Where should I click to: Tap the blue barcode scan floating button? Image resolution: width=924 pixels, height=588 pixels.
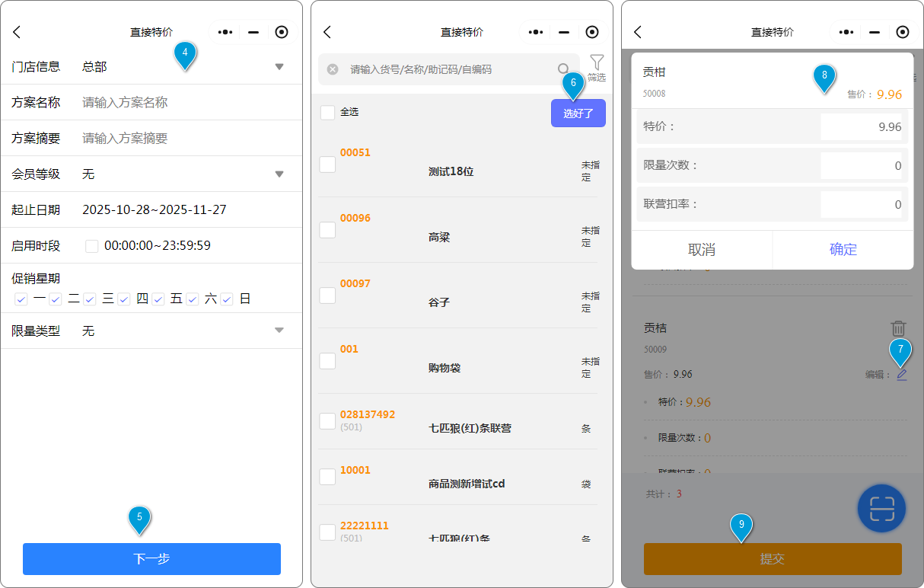[x=881, y=507]
